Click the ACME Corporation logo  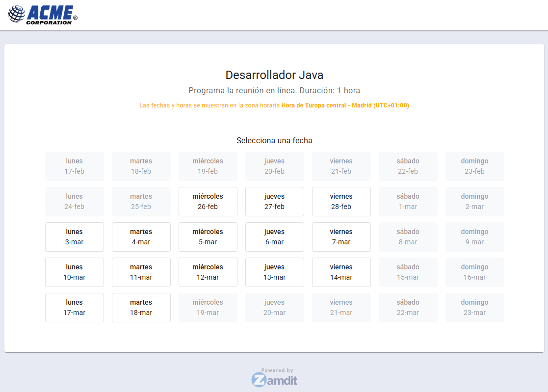(43, 15)
